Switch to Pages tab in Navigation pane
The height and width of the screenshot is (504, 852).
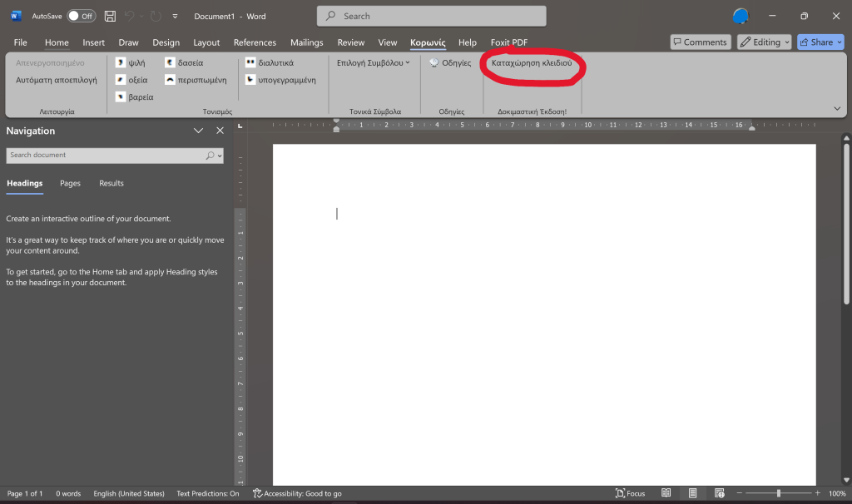tap(70, 183)
